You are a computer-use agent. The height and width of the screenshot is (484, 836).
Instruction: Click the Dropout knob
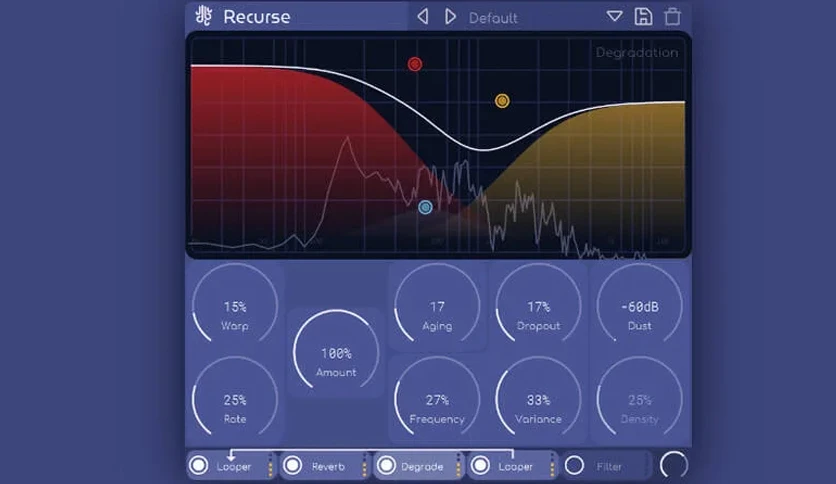point(538,305)
